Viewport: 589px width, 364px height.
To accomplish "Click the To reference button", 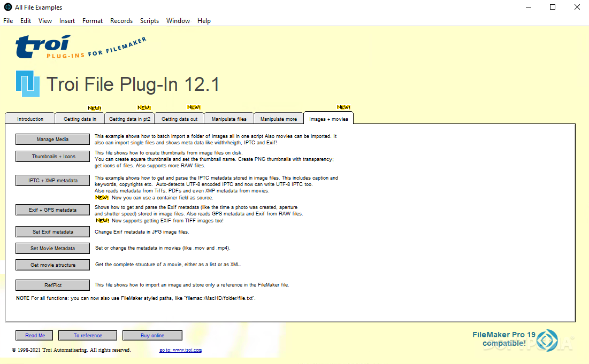I will pos(88,336).
